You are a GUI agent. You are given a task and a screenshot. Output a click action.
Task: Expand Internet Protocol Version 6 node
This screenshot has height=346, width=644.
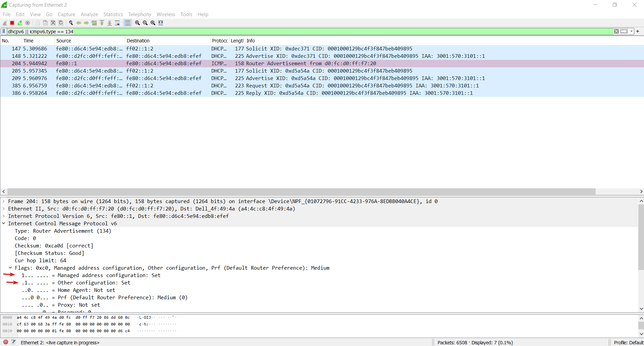click(x=4, y=216)
